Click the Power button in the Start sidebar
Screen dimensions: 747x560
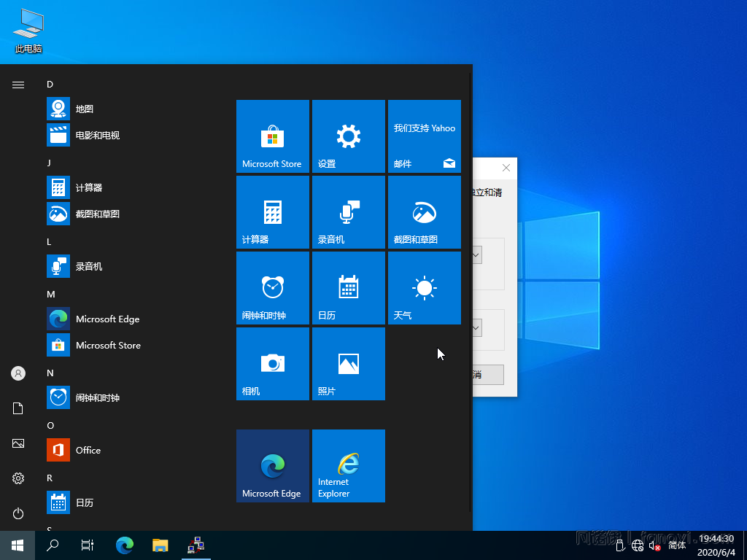pyautogui.click(x=18, y=513)
